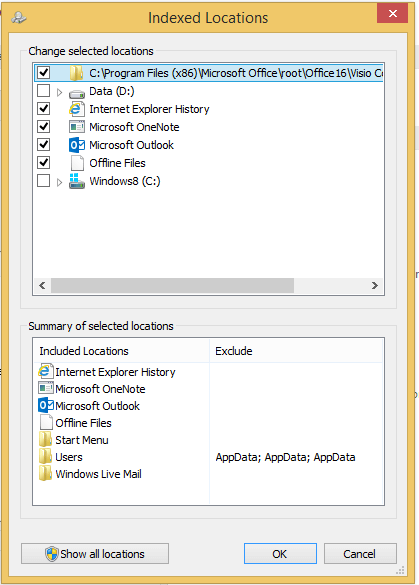The width and height of the screenshot is (419, 585).
Task: Click the Data (D:) drive icon
Action: [x=77, y=93]
